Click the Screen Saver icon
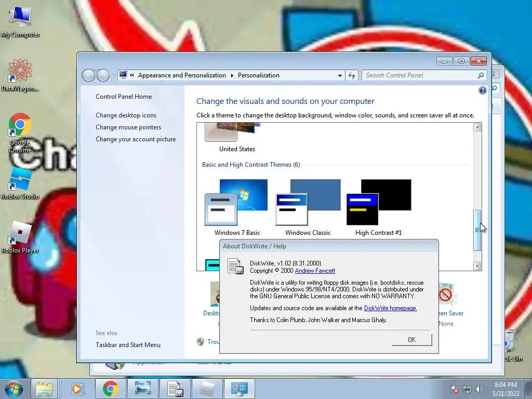532x399 pixels. pos(447,294)
